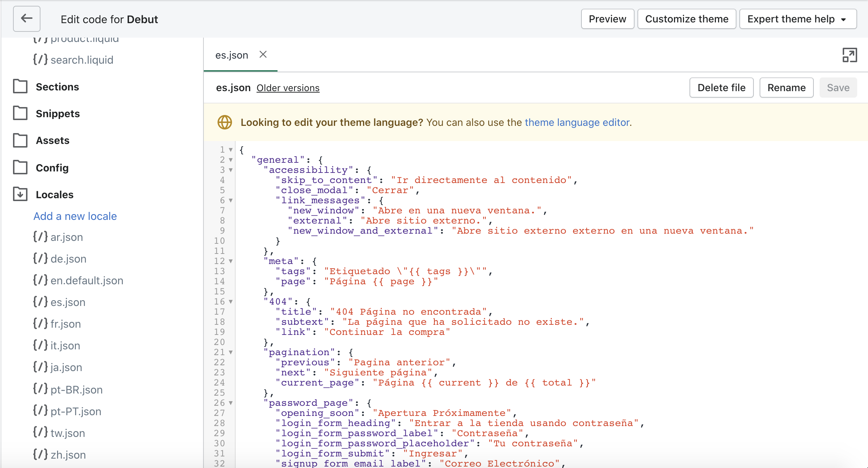
Task: Open Older versions link
Action: (x=288, y=88)
